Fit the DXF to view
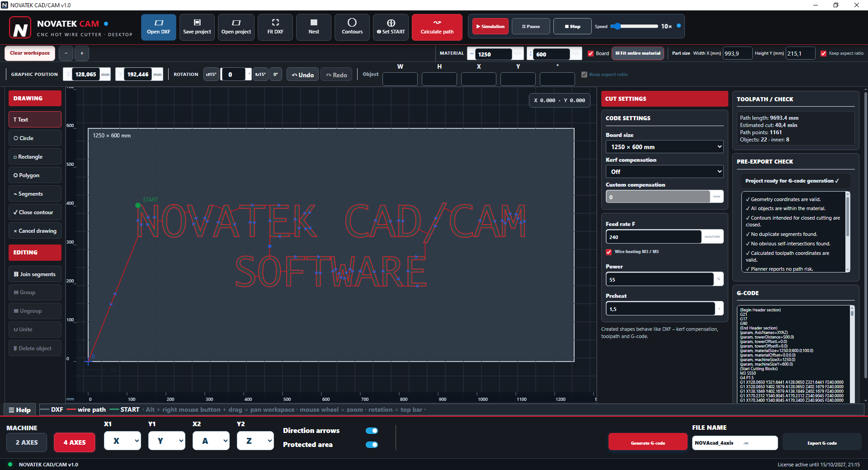868x470 pixels. [275, 27]
